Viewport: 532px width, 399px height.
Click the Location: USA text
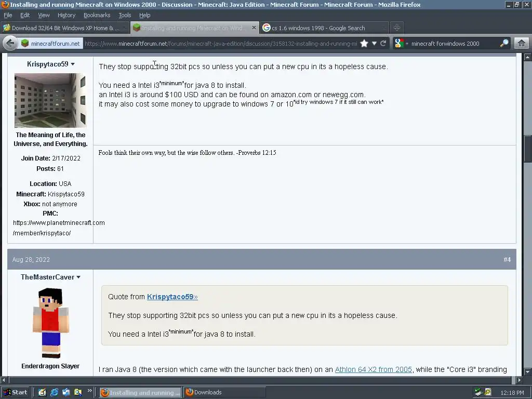coord(50,184)
